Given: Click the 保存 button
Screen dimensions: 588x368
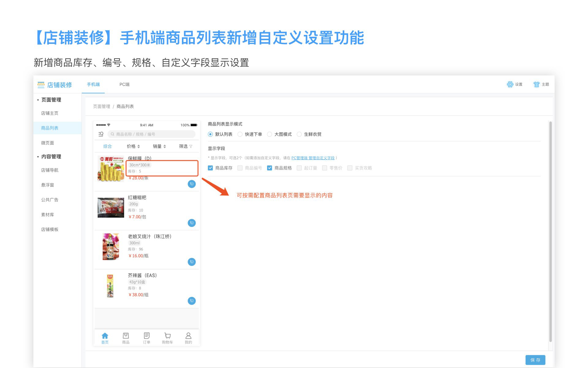Looking at the screenshot, I should (535, 360).
